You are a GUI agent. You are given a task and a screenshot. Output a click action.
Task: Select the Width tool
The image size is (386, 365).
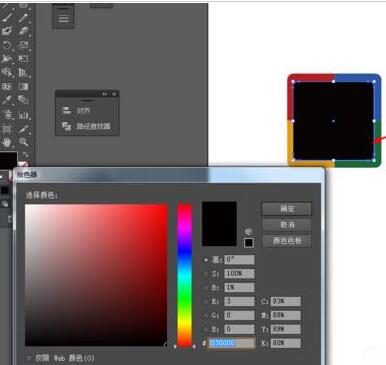coord(7,59)
